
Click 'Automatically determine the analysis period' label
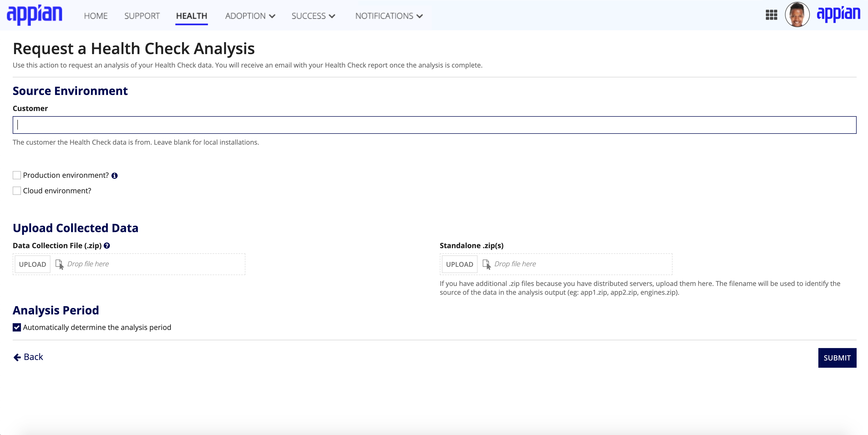pyautogui.click(x=97, y=327)
